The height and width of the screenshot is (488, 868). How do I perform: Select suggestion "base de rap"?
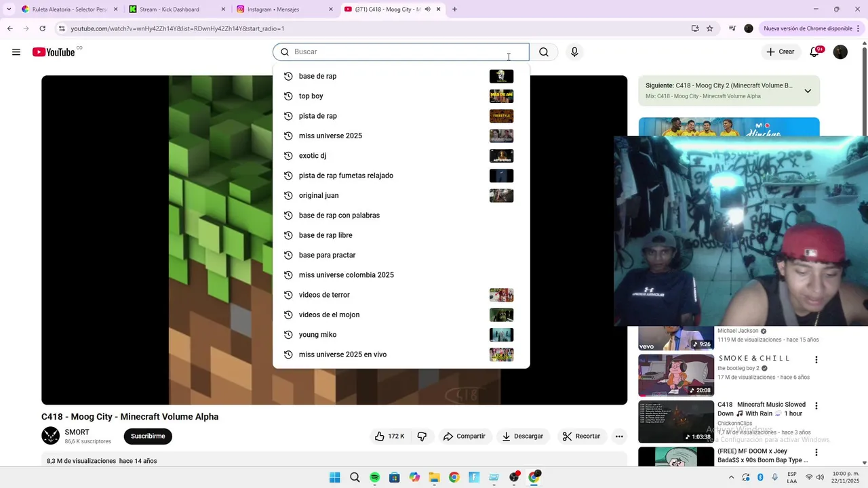(401, 76)
